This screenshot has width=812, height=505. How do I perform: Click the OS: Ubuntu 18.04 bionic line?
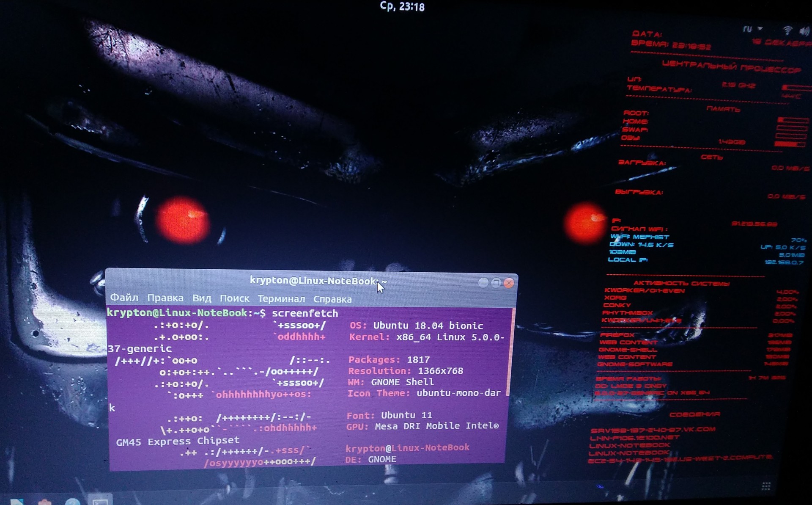pyautogui.click(x=416, y=326)
